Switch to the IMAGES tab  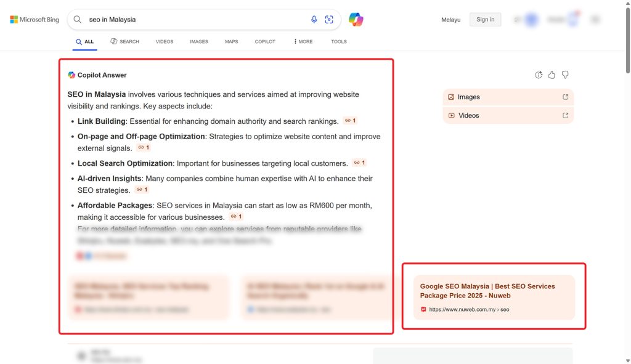pyautogui.click(x=199, y=41)
